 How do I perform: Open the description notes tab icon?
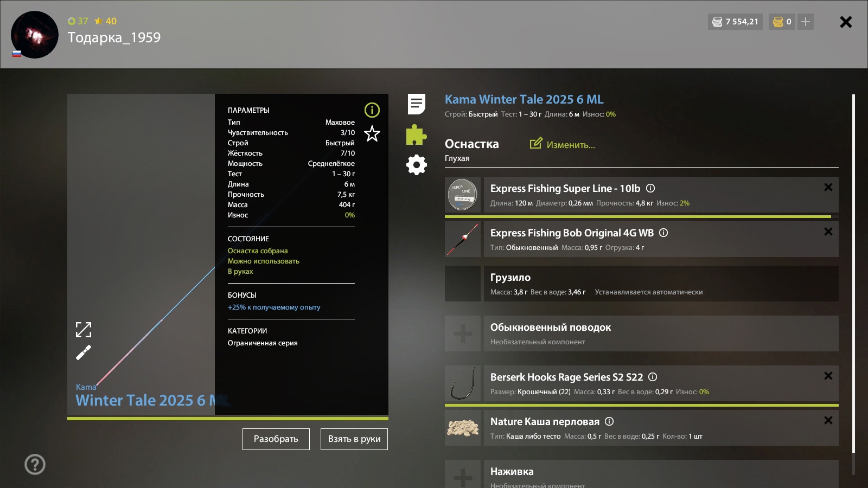tap(417, 104)
